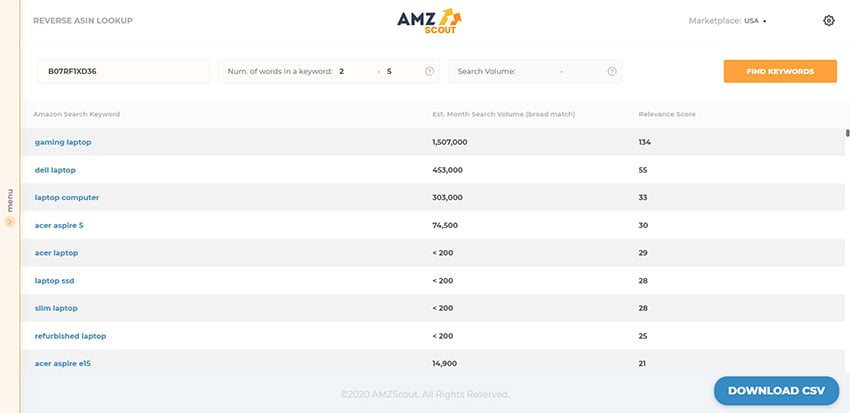
Task: Click the AMZ Scout logo
Action: [429, 21]
